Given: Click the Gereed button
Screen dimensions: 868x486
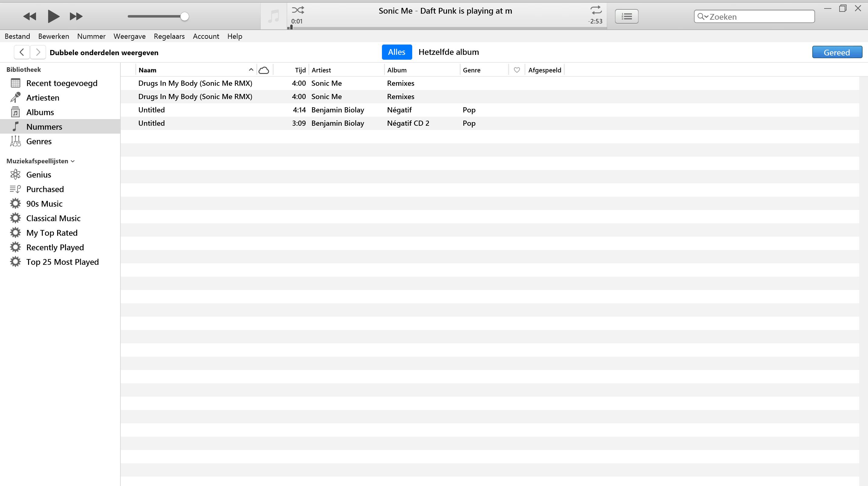Looking at the screenshot, I should [837, 52].
